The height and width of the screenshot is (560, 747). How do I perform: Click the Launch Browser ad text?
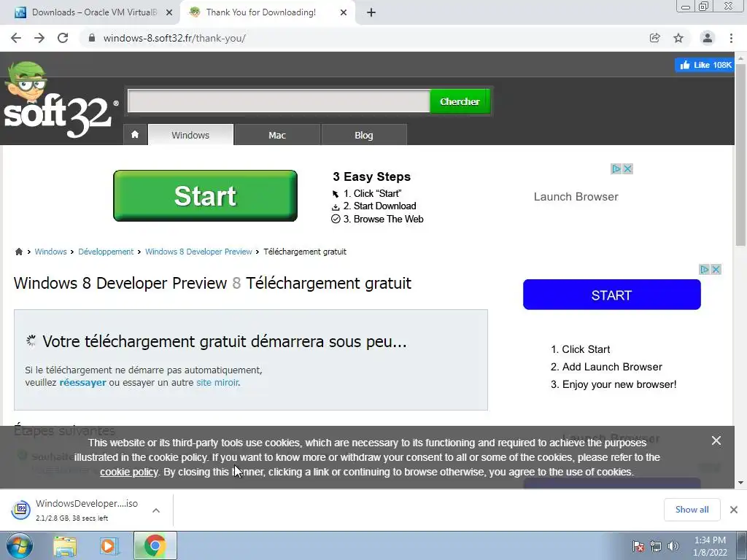tap(576, 197)
